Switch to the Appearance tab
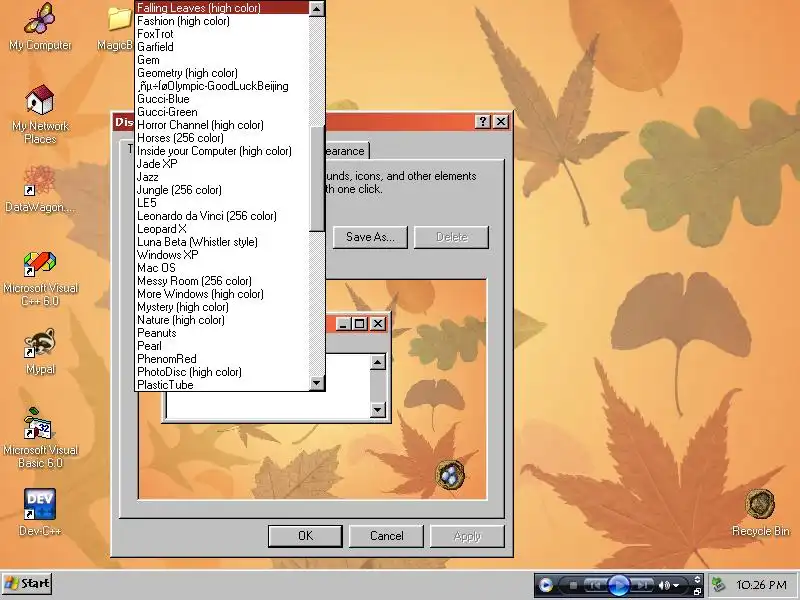 click(346, 151)
